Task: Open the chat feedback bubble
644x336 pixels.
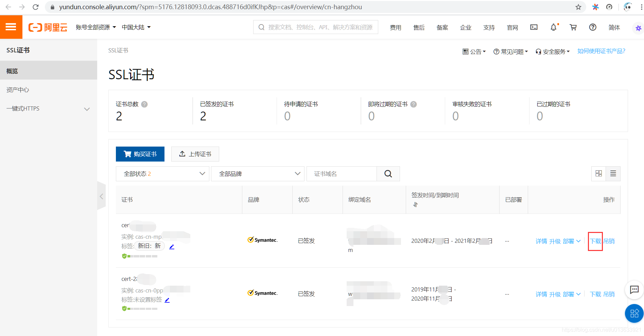Action: pyautogui.click(x=634, y=290)
